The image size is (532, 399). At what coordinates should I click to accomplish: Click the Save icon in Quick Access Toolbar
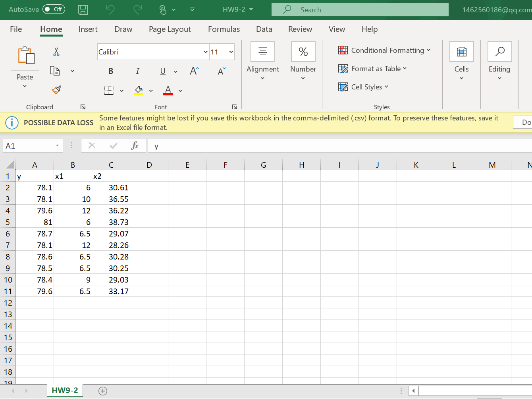[83, 10]
